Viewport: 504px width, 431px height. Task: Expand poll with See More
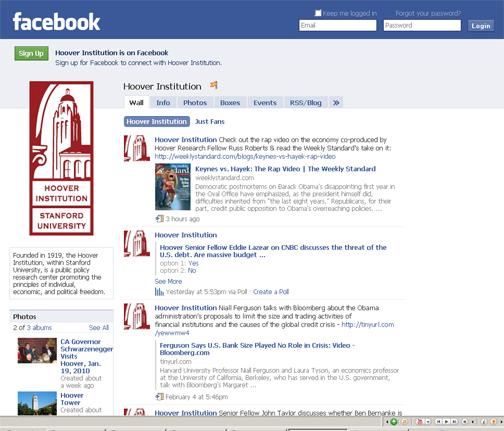point(168,281)
